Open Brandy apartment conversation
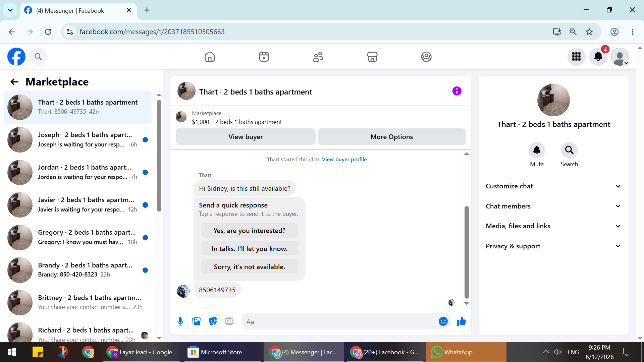The width and height of the screenshot is (644, 362). [77, 270]
